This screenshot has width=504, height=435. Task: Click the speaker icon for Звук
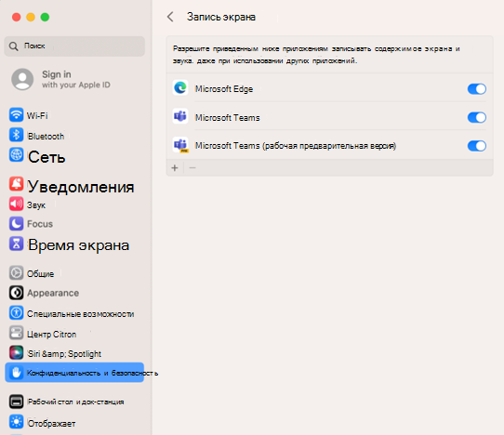[x=16, y=204]
